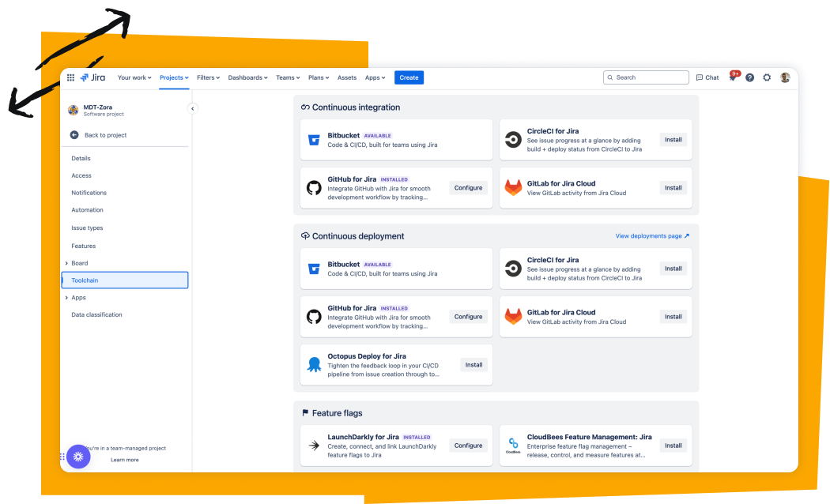Click GitHub icon in Continuous integration
The height and width of the screenshot is (504, 830).
point(314,188)
